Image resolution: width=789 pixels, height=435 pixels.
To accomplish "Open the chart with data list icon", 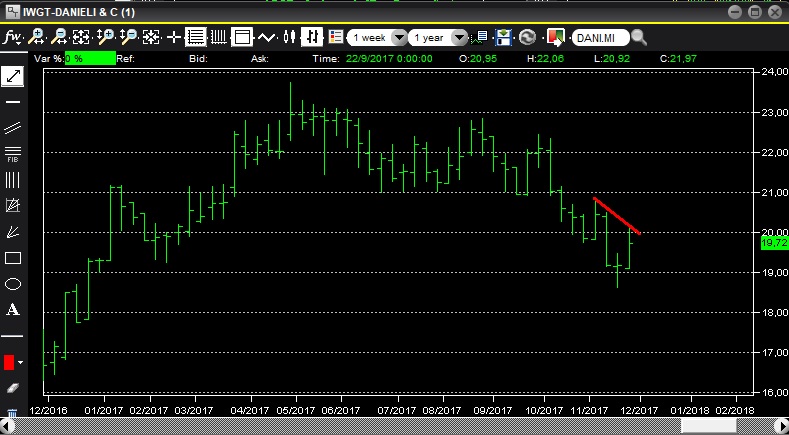I will click(480, 37).
